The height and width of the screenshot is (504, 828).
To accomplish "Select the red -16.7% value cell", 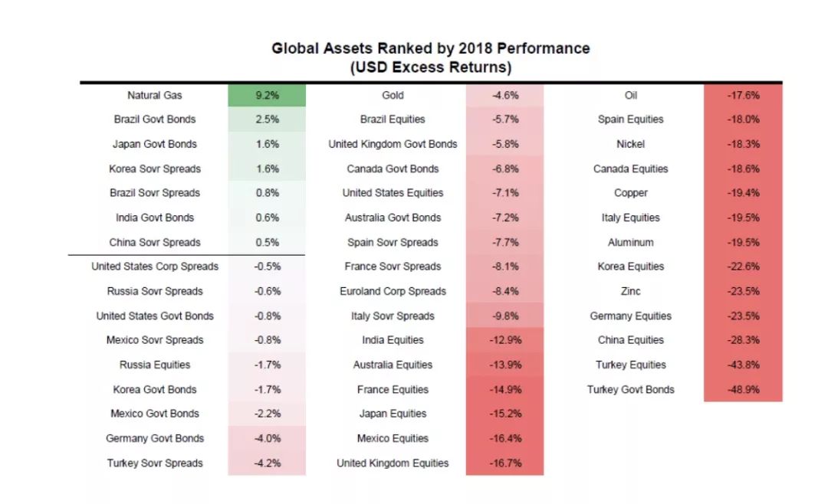I will click(504, 463).
